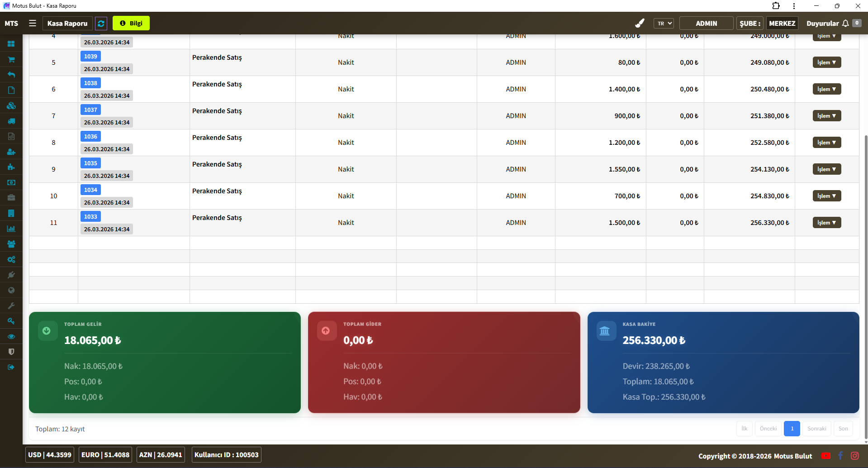The width and height of the screenshot is (868, 468).
Task: Click the logout icon at sidebar bottom
Action: [11, 367]
